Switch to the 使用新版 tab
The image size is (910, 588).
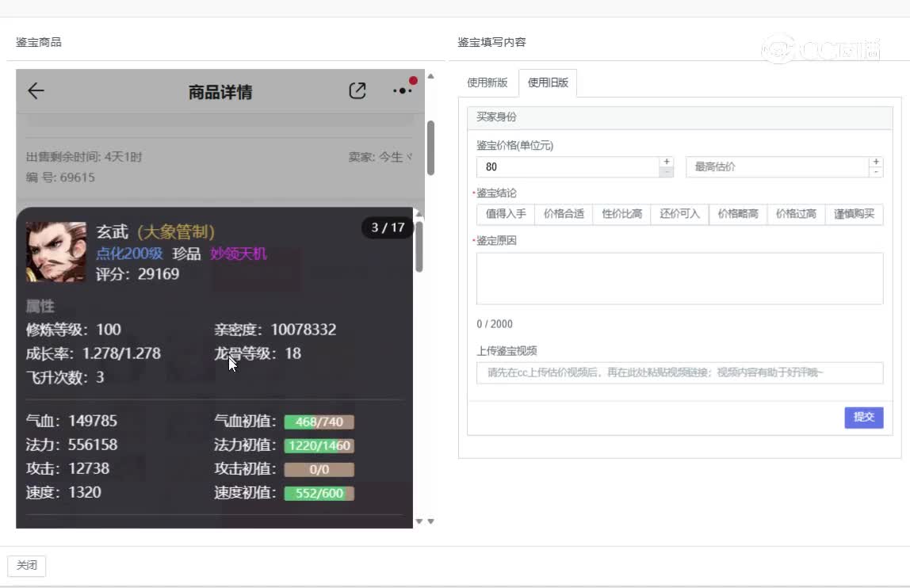[x=487, y=82]
